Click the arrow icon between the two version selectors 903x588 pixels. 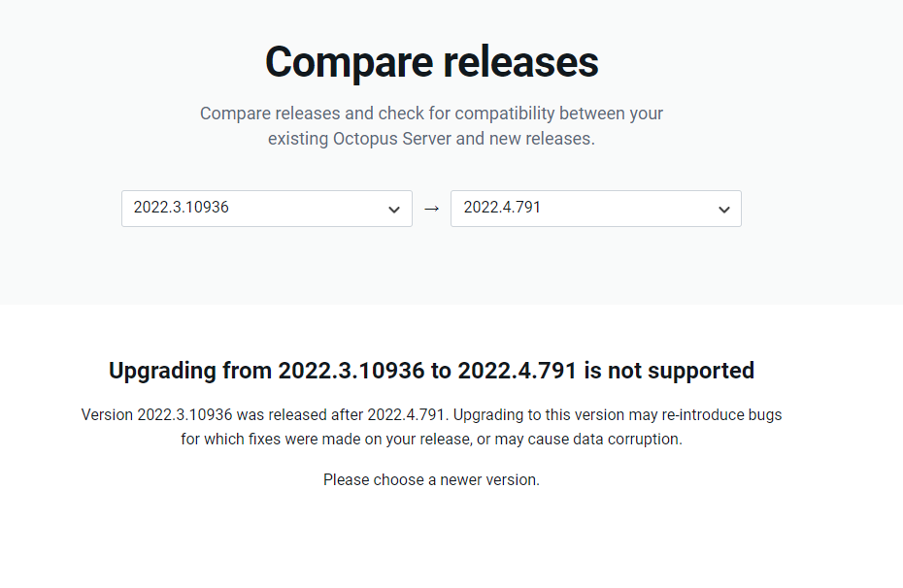click(x=431, y=209)
